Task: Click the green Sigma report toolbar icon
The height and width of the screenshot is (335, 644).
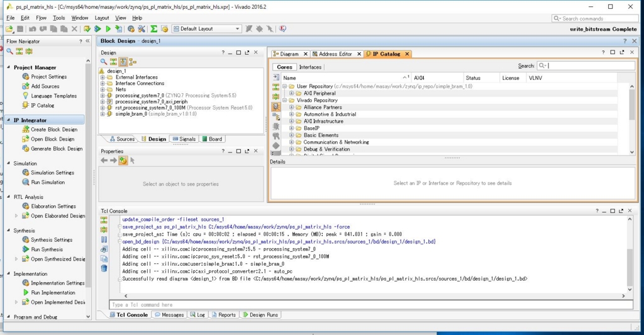Action: [x=153, y=29]
